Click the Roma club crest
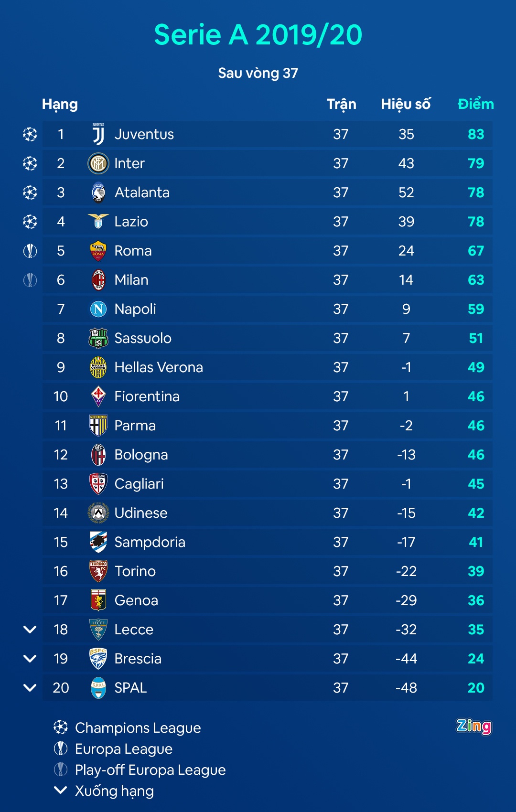 [x=98, y=251]
